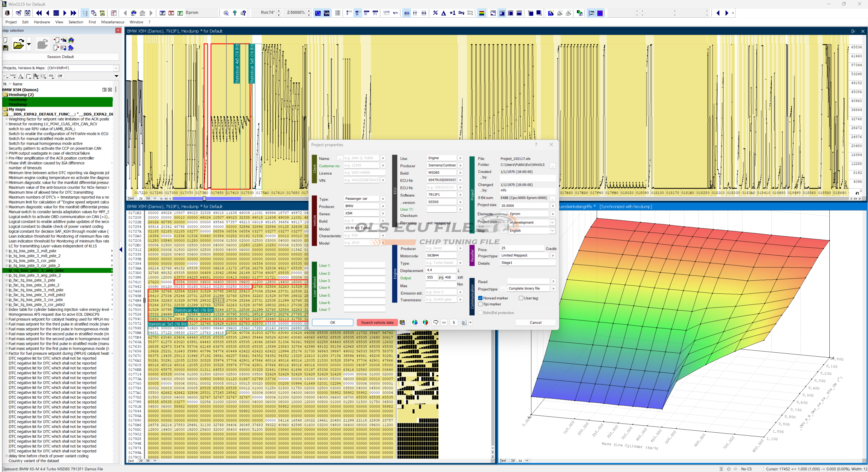The width and height of the screenshot is (868, 472).
Task: Click the Search vehicle data button
Action: (377, 322)
